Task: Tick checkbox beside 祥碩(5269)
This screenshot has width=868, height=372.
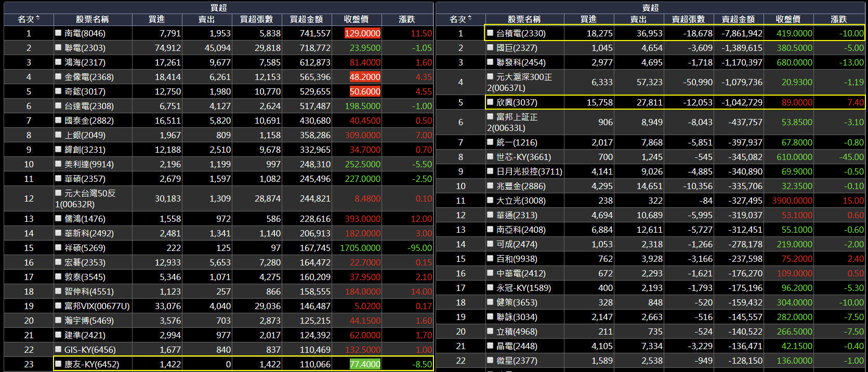Action: tap(58, 247)
